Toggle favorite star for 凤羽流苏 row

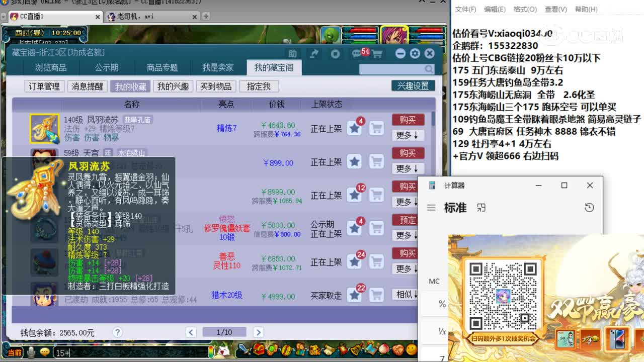coord(355,129)
